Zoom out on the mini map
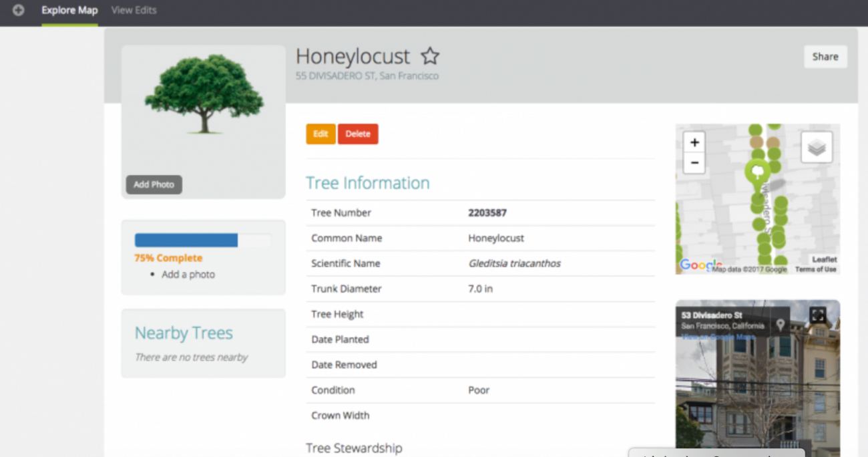The image size is (868, 457). coord(694,163)
